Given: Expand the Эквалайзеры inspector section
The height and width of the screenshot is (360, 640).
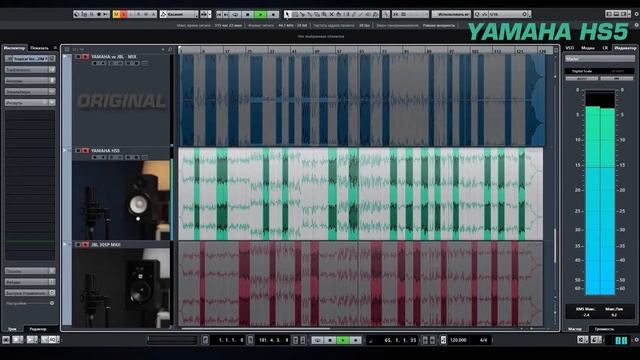Looking at the screenshot, I should 30,92.
